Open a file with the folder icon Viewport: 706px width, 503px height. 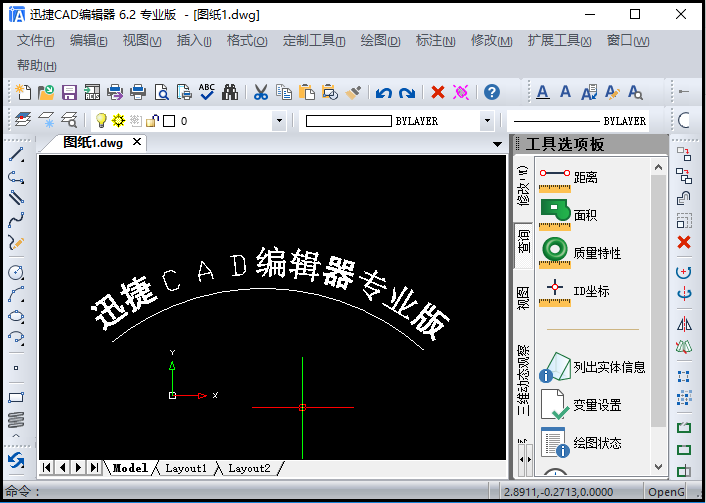click(x=46, y=92)
